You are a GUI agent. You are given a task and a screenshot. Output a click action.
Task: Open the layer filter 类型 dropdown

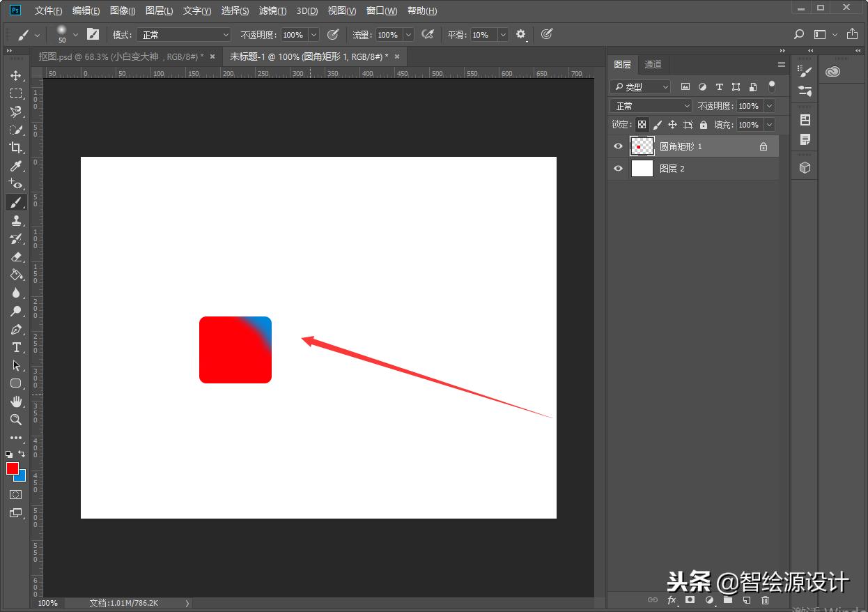(640, 87)
